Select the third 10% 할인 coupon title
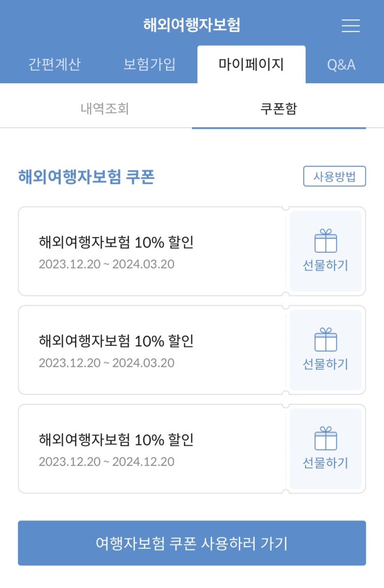The height and width of the screenshot is (588, 384). point(116,440)
